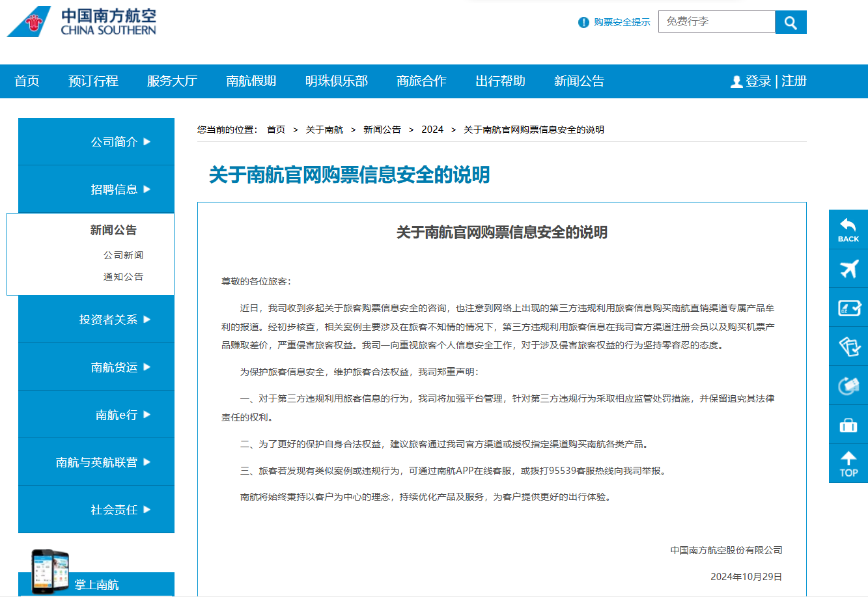Click the airplane flight icon in side toolbar

click(x=848, y=268)
